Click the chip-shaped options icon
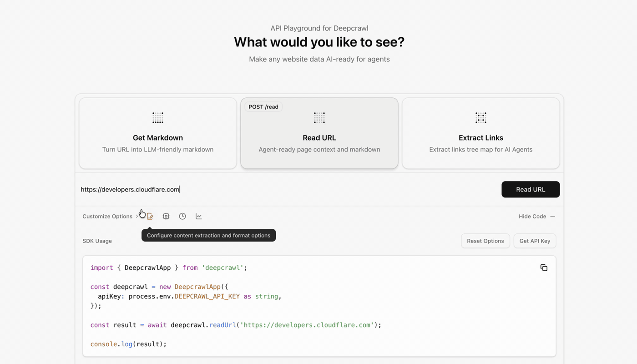 point(166,216)
